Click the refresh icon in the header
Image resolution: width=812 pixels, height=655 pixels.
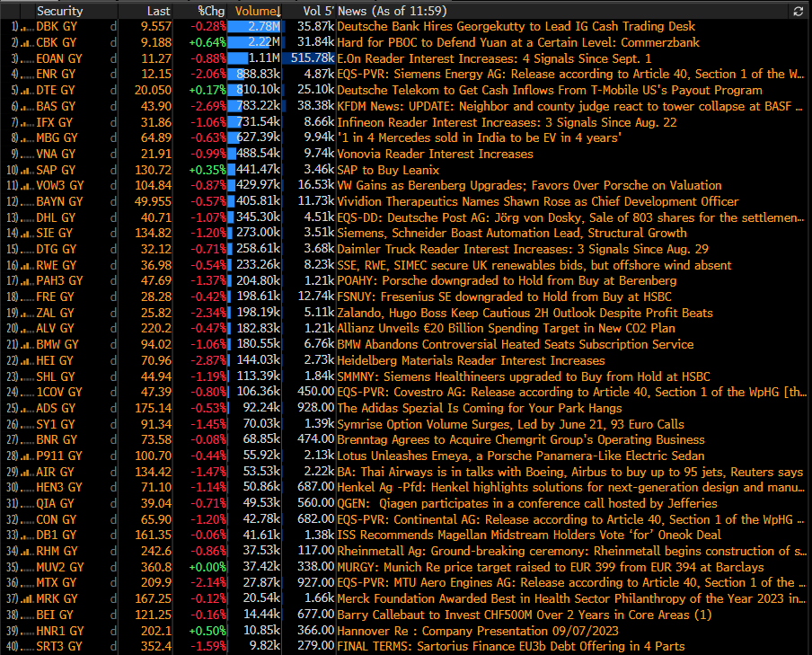(x=798, y=12)
